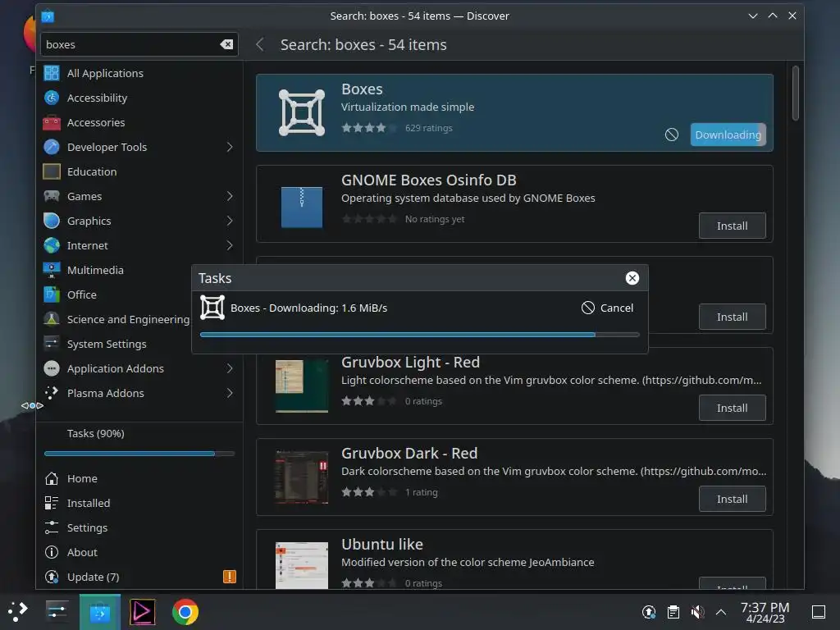Click the Tasks (90%) label in the sidebar
This screenshot has width=840, height=630.
(x=96, y=434)
